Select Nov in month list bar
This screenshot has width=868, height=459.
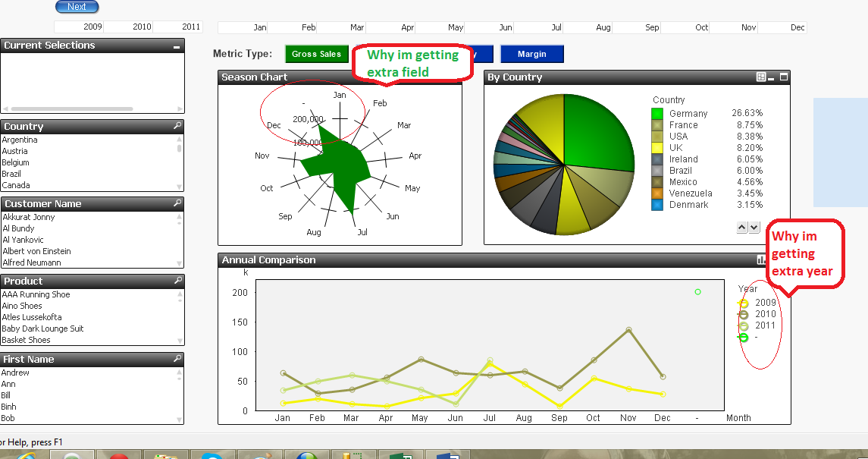[734, 27]
